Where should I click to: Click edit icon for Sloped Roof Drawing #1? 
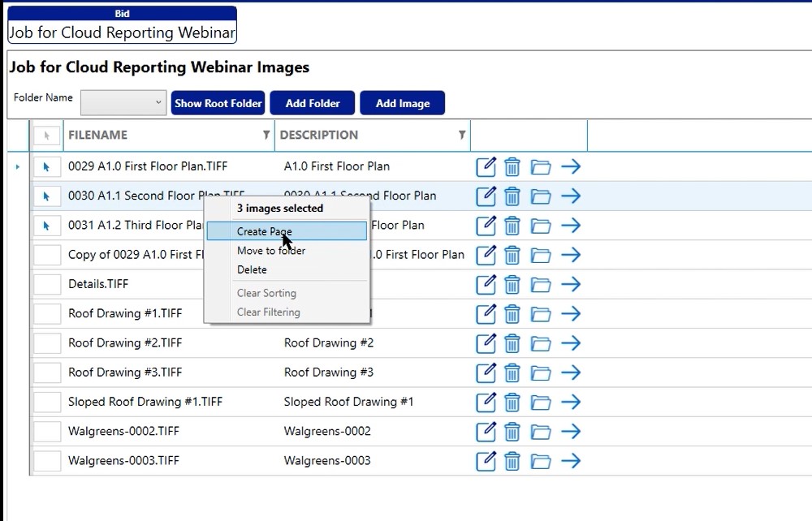click(485, 403)
